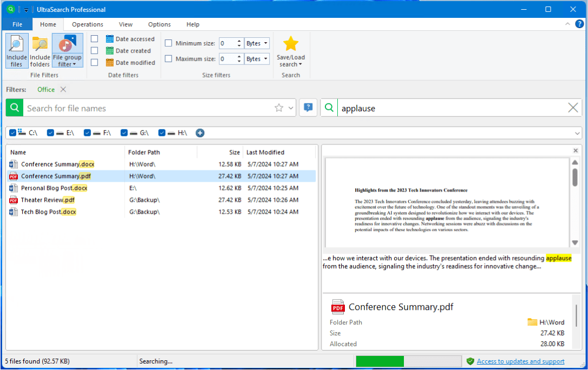The width and height of the screenshot is (588, 370).
Task: Uncheck the G:\ drive checkbox
Action: 125,133
